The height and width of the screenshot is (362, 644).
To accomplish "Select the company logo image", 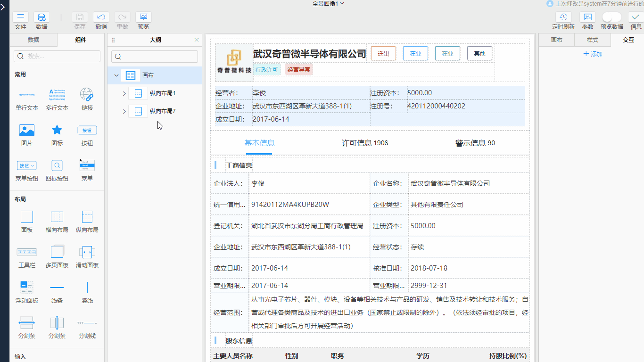I will pos(234,63).
